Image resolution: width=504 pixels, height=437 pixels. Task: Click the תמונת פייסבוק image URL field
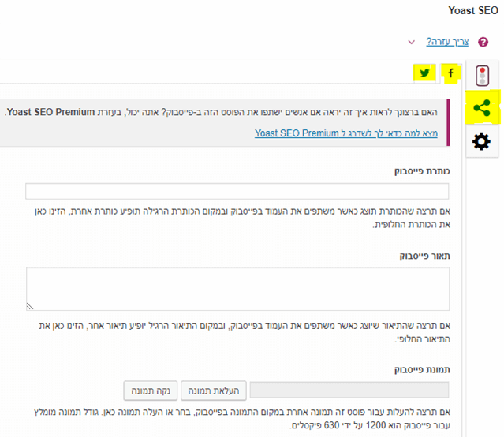349,390
